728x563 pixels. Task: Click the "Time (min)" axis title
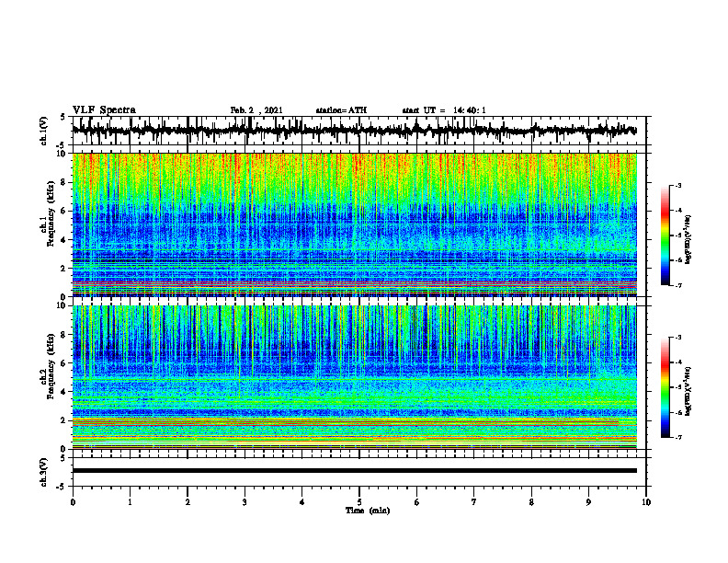[x=368, y=511]
